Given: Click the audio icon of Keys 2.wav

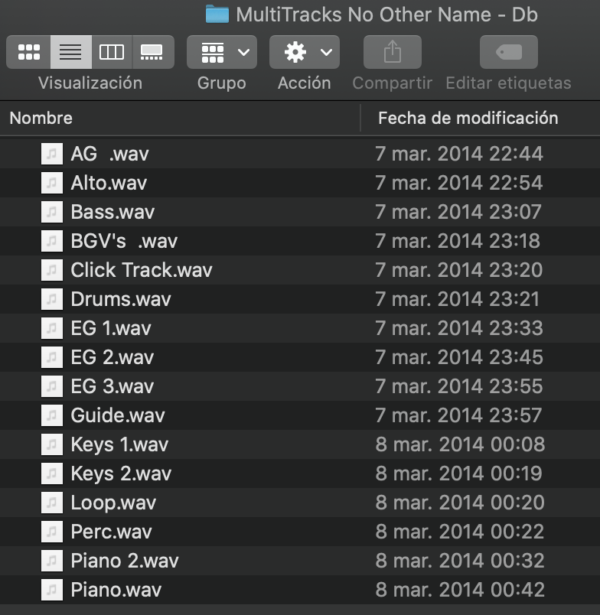Looking at the screenshot, I should (x=52, y=473).
